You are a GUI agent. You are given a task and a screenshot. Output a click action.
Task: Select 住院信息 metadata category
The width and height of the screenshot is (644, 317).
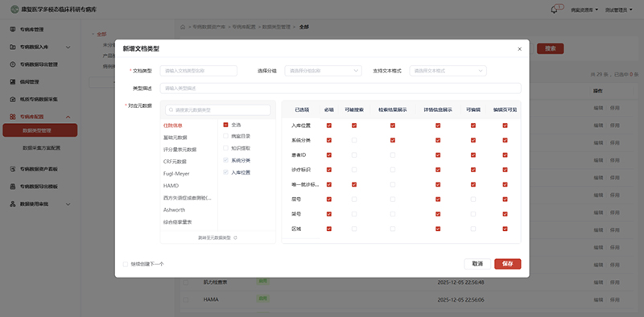click(x=173, y=126)
